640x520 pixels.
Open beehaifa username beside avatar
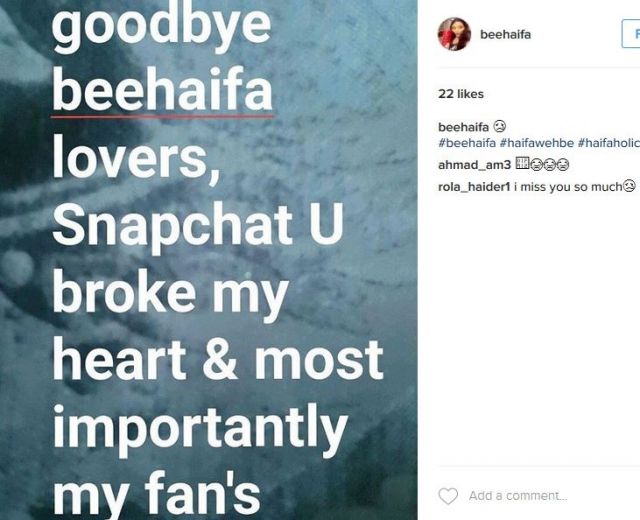506,35
